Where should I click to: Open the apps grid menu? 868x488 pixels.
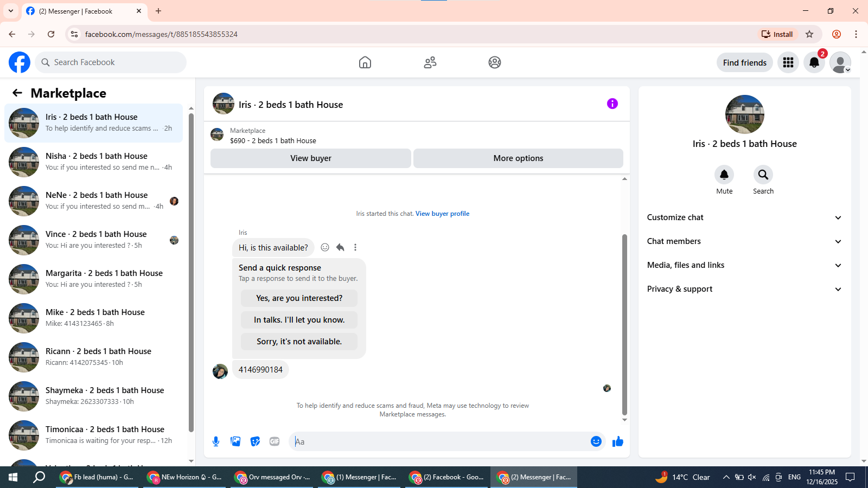point(788,62)
